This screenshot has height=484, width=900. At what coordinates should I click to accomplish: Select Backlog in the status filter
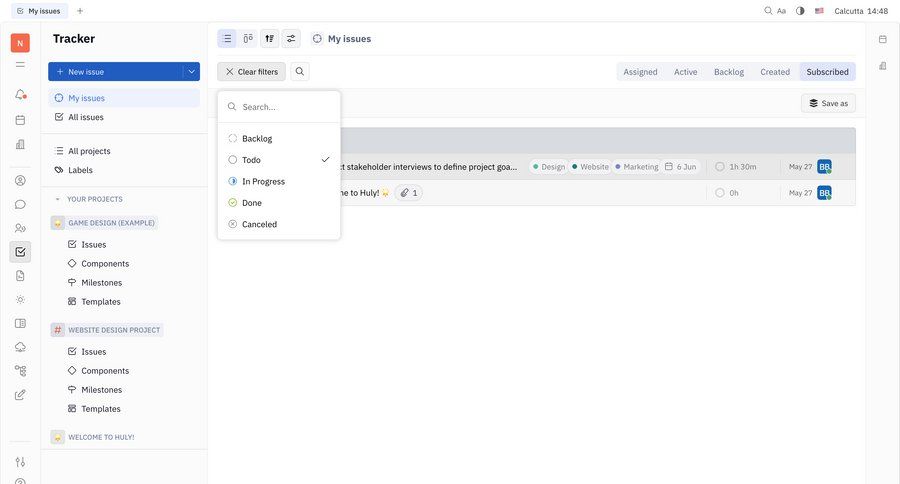tap(279, 138)
